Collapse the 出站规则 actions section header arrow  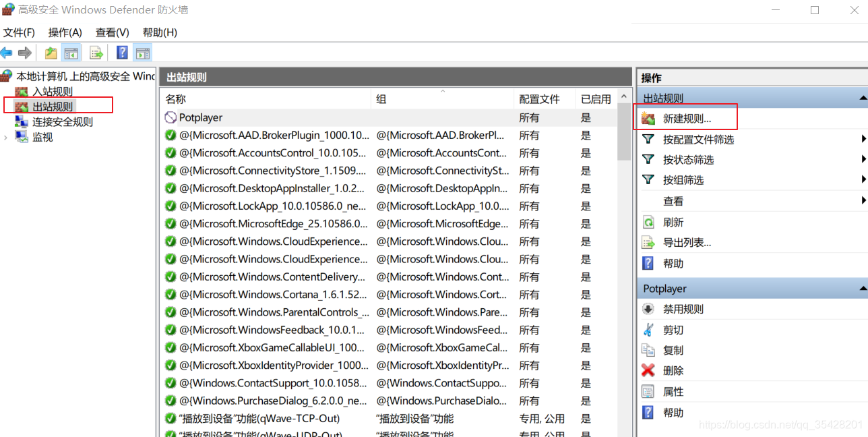863,98
